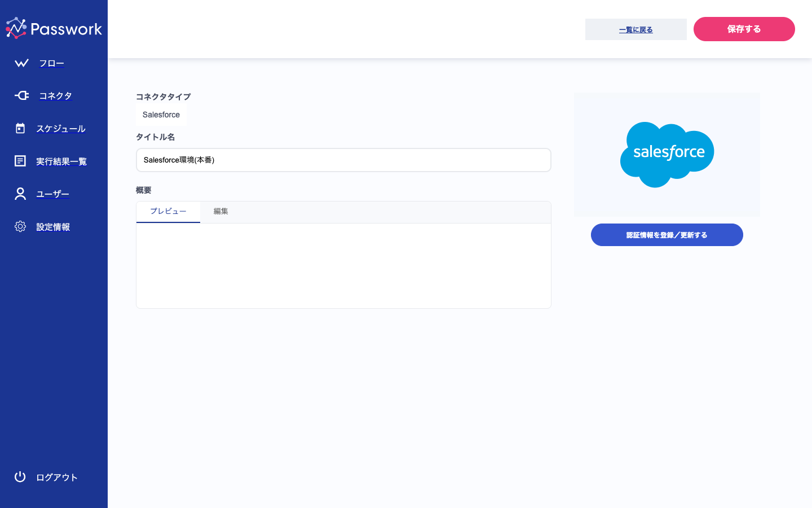Open the フロー flow icon
Image resolution: width=812 pixels, height=508 pixels.
pos(21,63)
